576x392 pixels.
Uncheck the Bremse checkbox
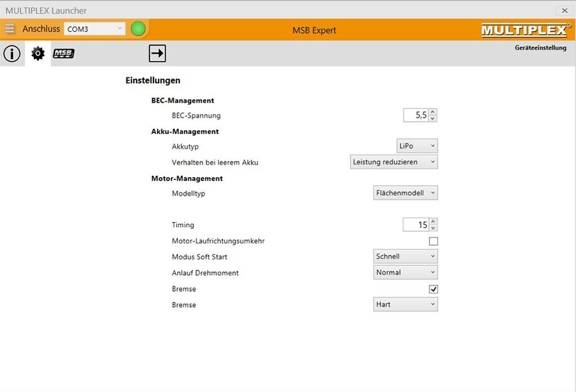(433, 289)
